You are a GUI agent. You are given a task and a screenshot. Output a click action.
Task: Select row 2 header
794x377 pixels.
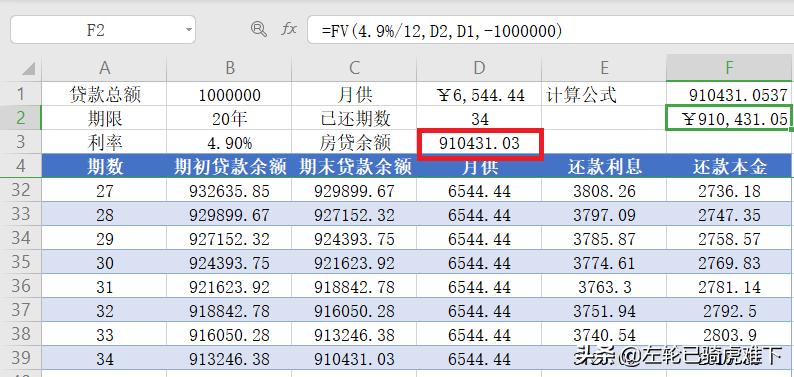[21, 118]
